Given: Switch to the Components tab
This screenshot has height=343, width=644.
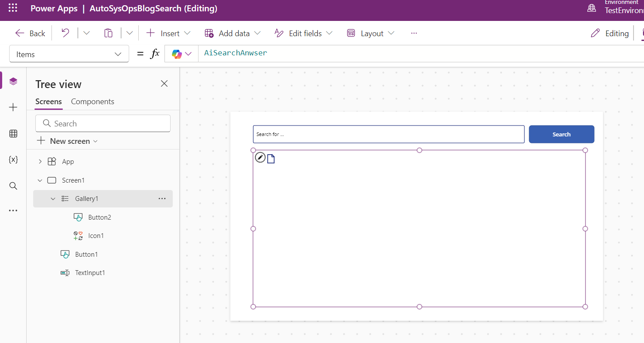Looking at the screenshot, I should [x=92, y=101].
